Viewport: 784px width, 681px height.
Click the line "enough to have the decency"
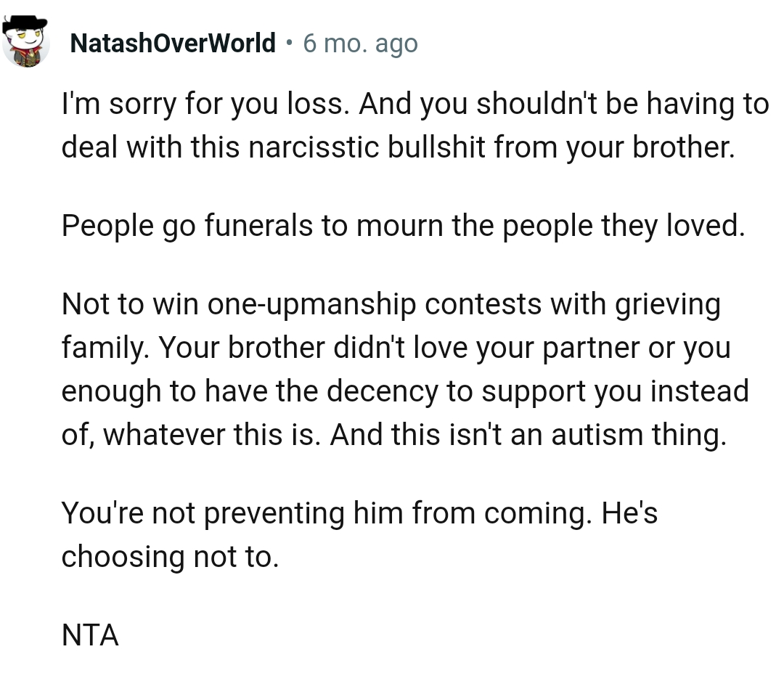click(405, 391)
